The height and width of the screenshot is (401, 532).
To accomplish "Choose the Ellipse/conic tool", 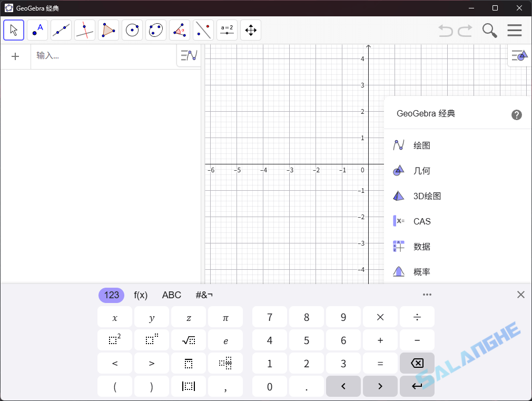I will click(x=156, y=30).
